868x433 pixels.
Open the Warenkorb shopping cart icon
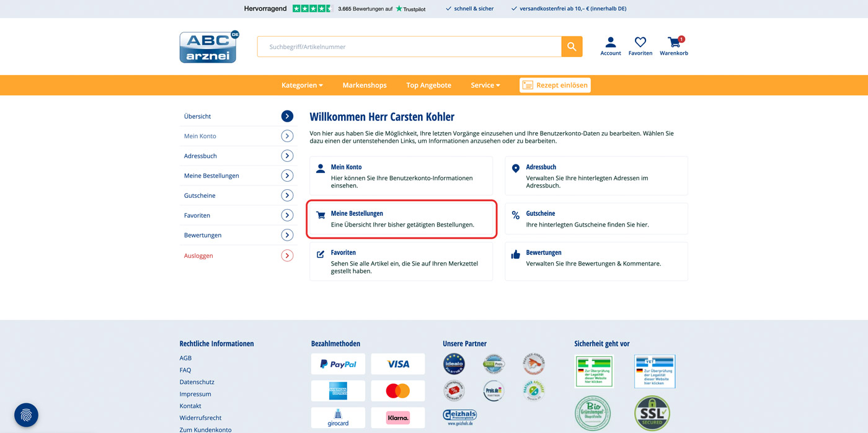click(x=674, y=43)
